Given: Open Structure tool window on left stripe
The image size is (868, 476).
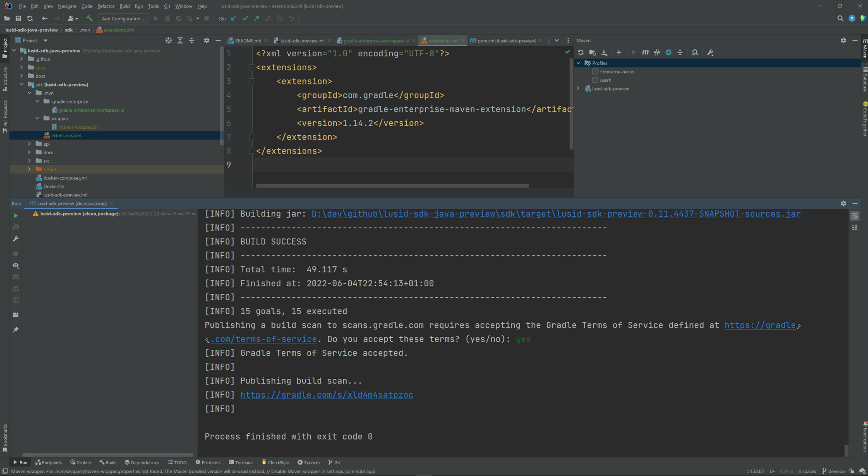Looking at the screenshot, I should [5, 79].
